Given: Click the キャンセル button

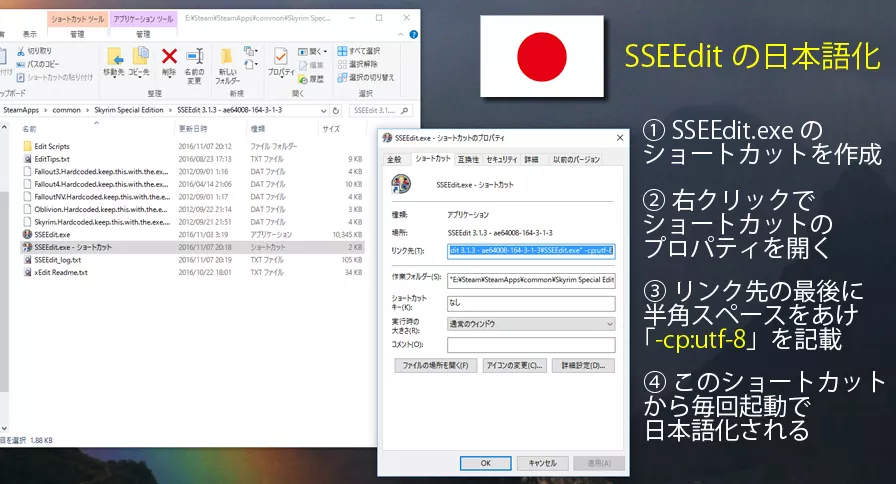Looking at the screenshot, I should coord(542,463).
